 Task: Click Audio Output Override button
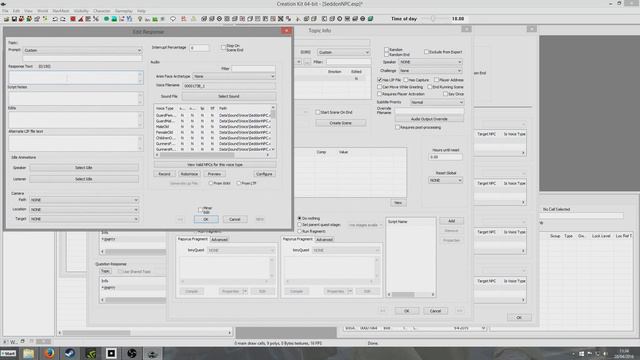(429, 119)
